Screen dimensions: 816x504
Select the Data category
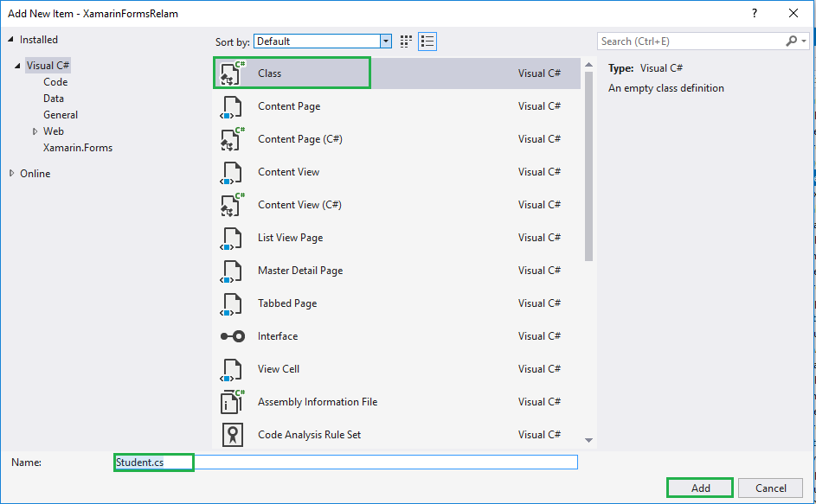click(54, 99)
